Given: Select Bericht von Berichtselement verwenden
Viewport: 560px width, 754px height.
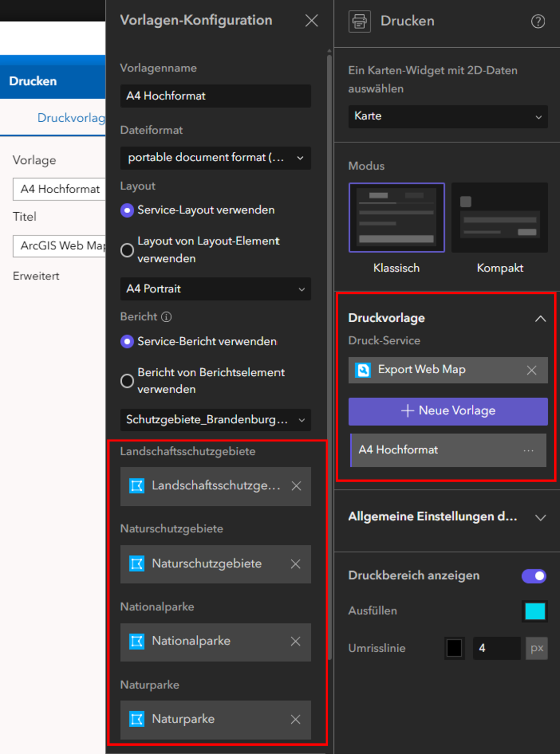Looking at the screenshot, I should (x=127, y=381).
